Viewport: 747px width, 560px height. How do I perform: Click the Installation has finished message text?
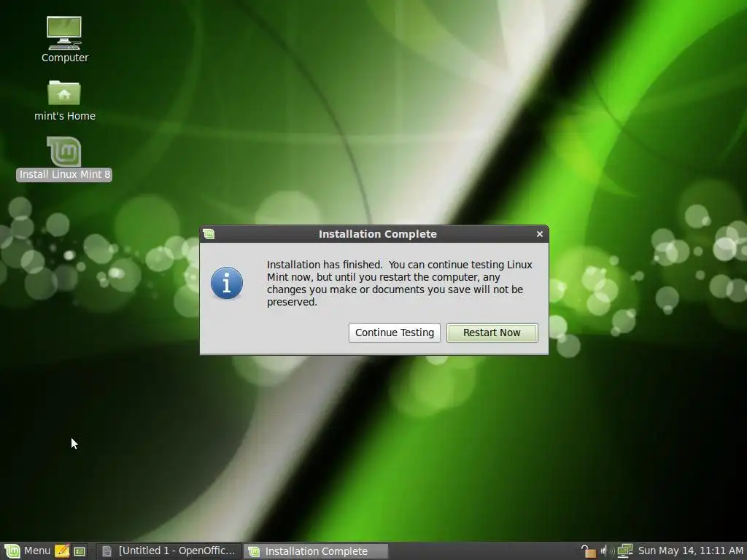(x=399, y=283)
